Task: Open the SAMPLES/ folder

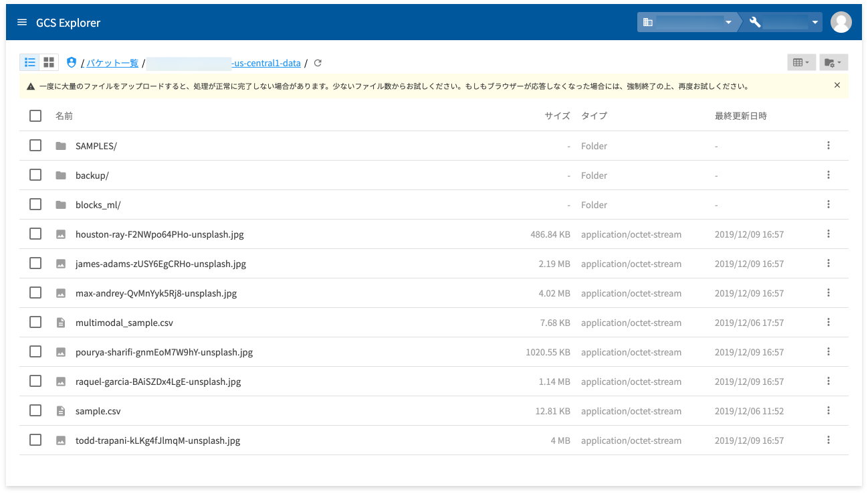Action: pos(96,146)
